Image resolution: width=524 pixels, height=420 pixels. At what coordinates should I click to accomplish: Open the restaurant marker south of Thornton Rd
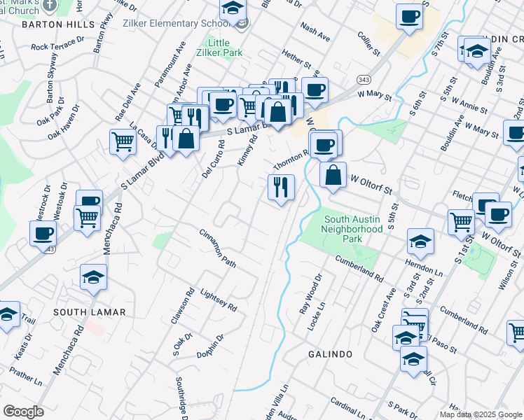pyautogui.click(x=282, y=190)
